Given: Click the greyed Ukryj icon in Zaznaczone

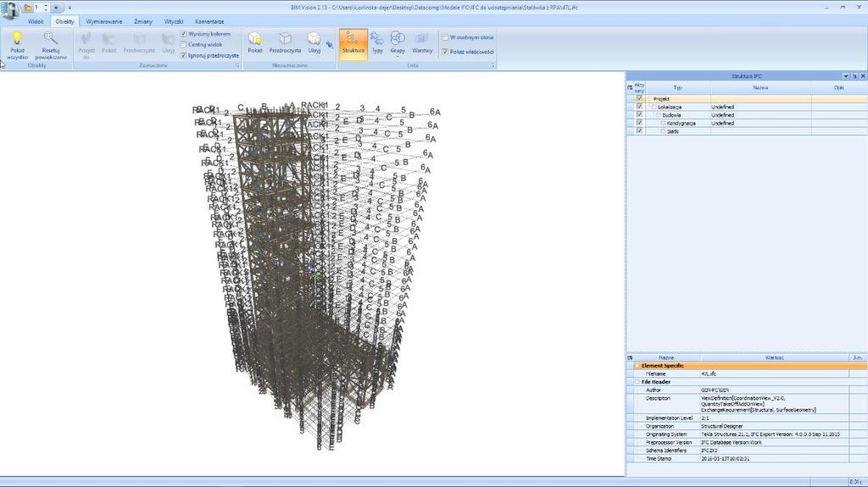Looking at the screenshot, I should (168, 38).
